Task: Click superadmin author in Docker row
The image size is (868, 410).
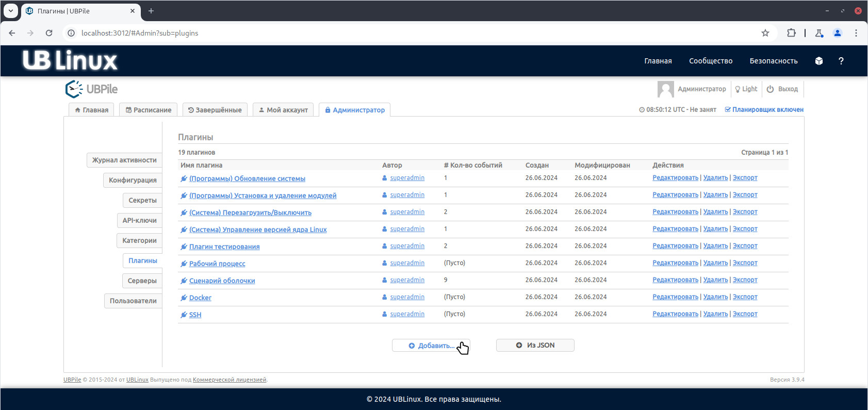Action: 407,297
